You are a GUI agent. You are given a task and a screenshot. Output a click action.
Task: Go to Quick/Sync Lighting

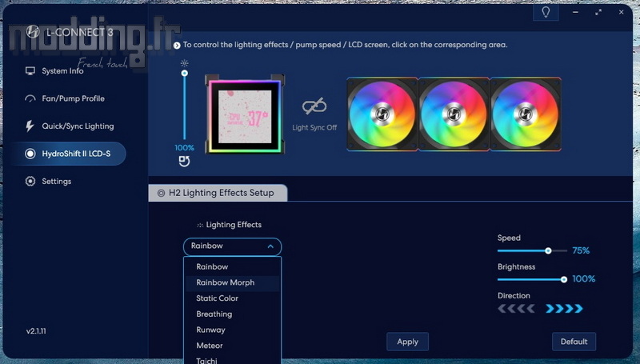[78, 126]
